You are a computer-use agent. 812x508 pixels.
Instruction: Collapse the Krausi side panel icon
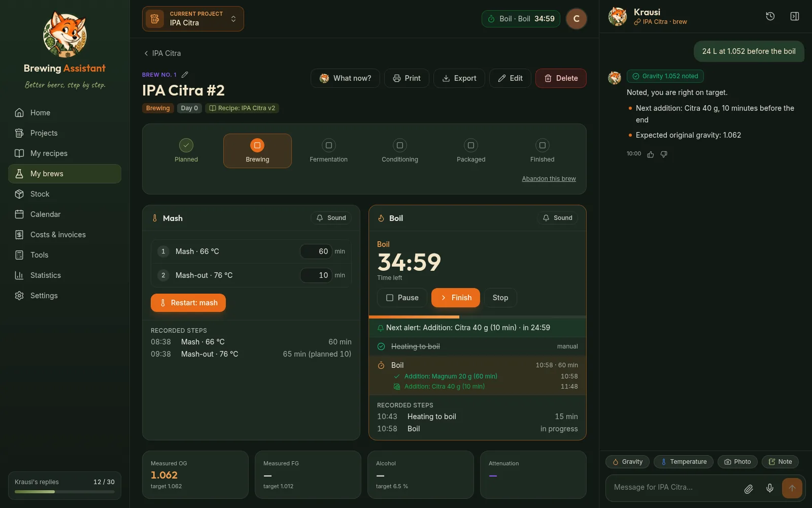tap(795, 16)
